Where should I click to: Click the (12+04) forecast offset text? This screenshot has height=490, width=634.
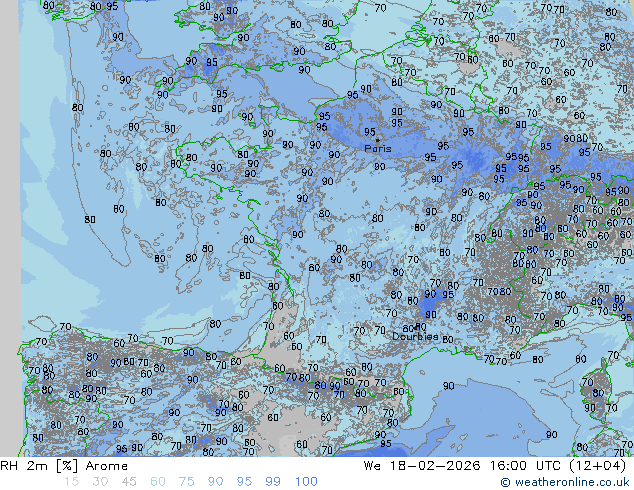click(600, 466)
